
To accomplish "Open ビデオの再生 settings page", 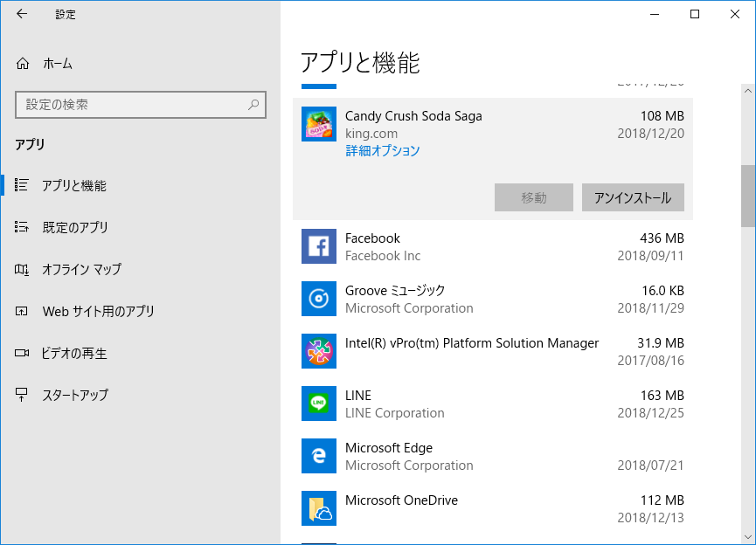I will [74, 353].
